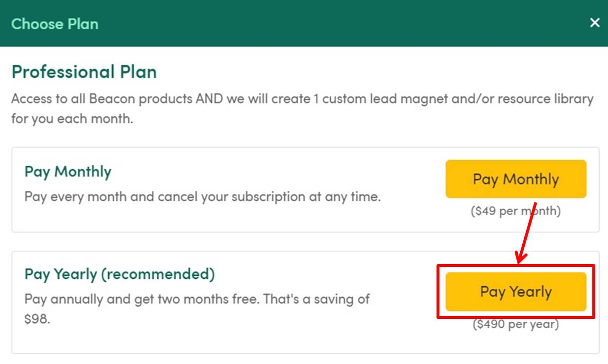608x364 pixels.
Task: Close the Choose Plan dialog
Action: click(x=595, y=23)
